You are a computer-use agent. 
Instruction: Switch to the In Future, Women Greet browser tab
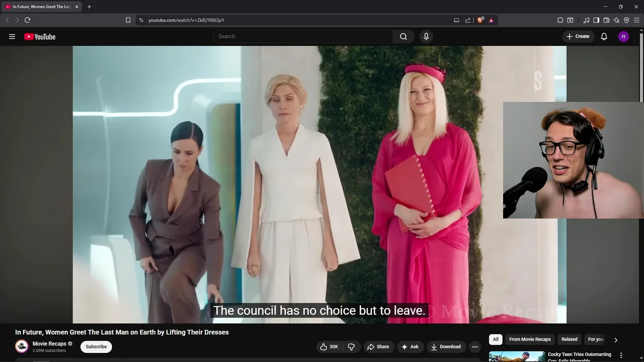coord(41,7)
